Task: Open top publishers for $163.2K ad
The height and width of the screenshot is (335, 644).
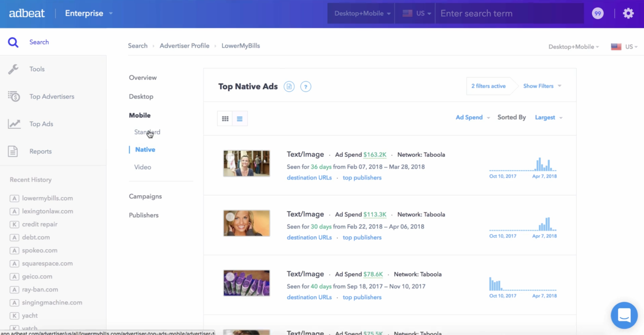Action: point(362,177)
